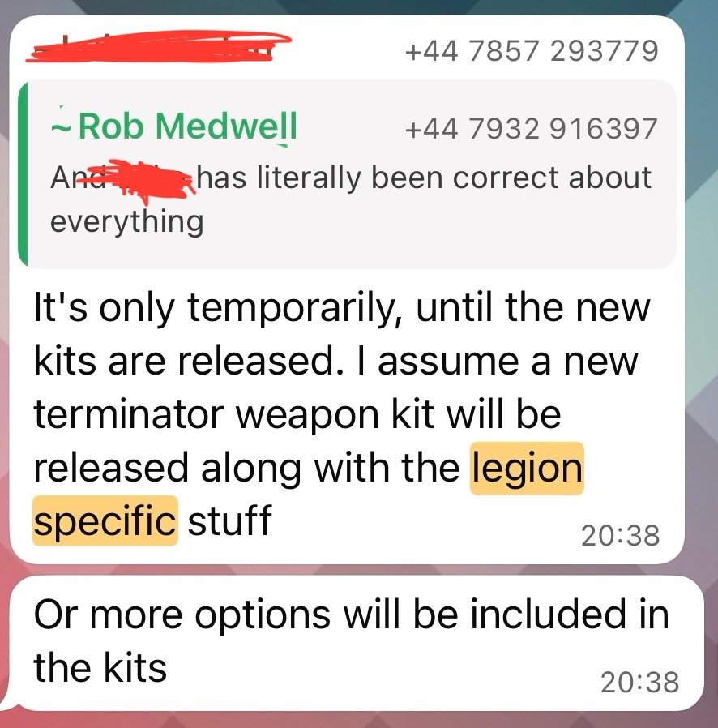Tap the quoted number +44 7932 916397

pyautogui.click(x=532, y=128)
